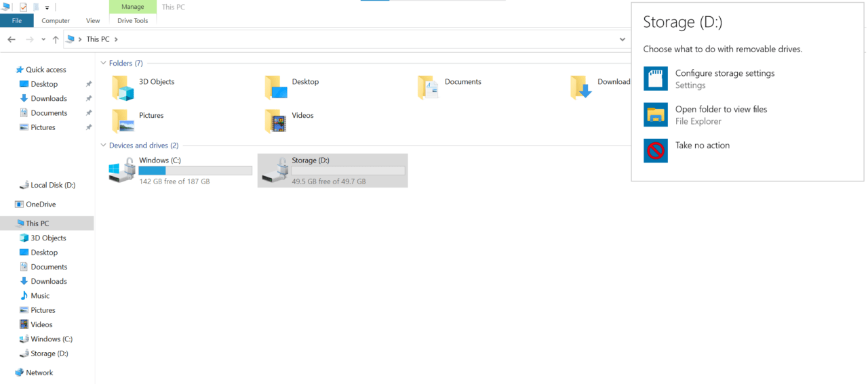The height and width of the screenshot is (384, 868).
Task: Collapse the Devices and drives (2) section
Action: (103, 146)
